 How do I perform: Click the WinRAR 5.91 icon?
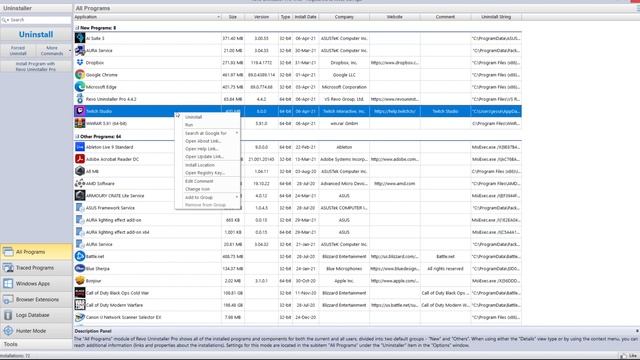tap(80, 123)
